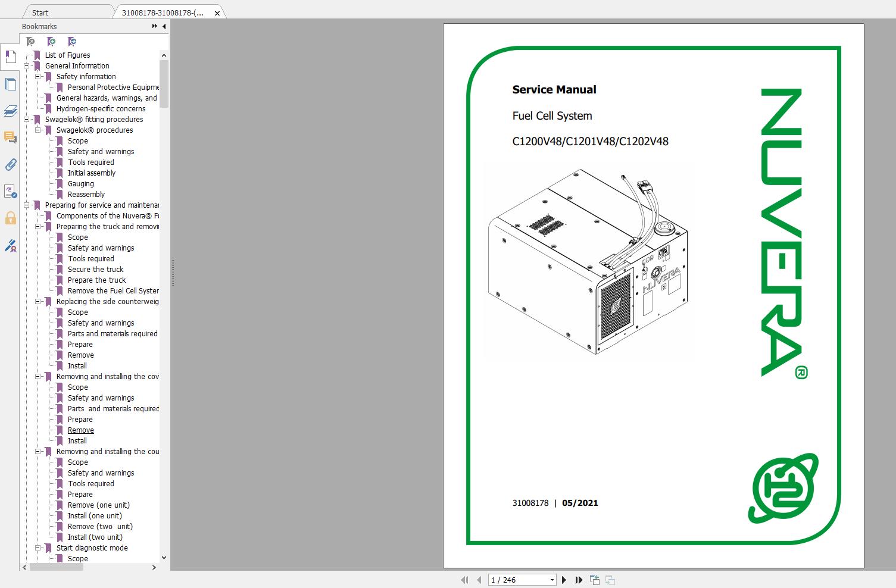This screenshot has width=896, height=588.
Task: Collapse the Safety information bookmark
Action: 38,77
